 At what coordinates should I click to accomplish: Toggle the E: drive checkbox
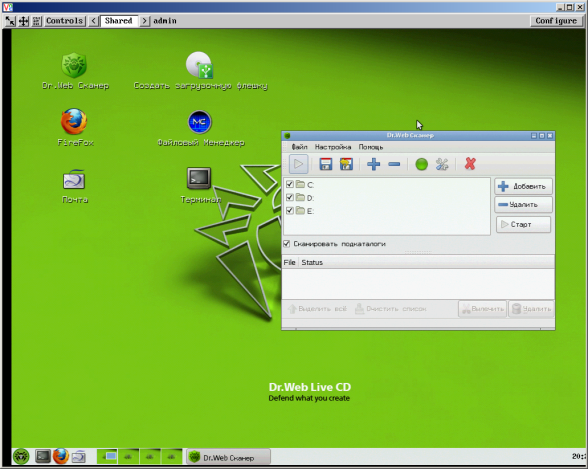(290, 210)
